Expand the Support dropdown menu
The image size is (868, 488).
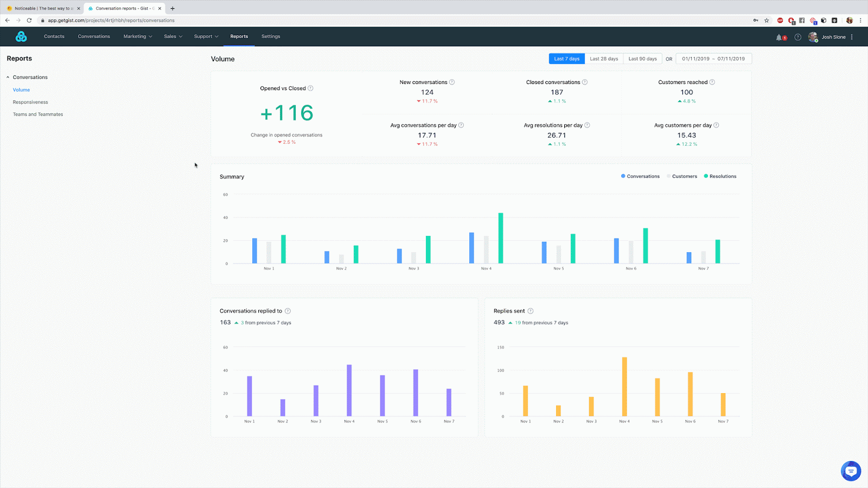(206, 36)
